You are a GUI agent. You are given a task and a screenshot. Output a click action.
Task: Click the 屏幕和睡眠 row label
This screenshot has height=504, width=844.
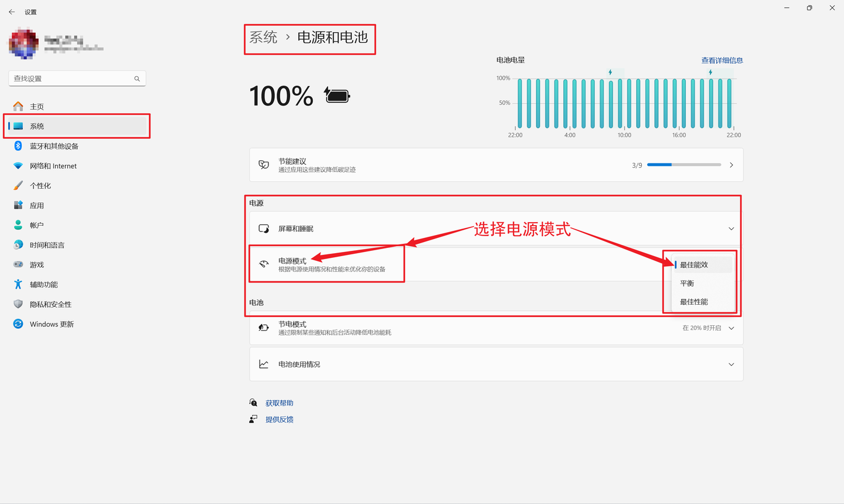[296, 229]
